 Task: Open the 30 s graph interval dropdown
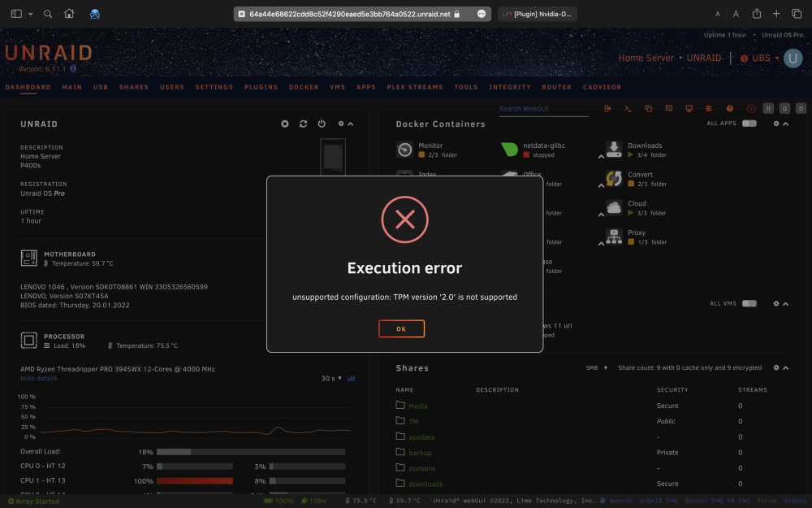[331, 379]
